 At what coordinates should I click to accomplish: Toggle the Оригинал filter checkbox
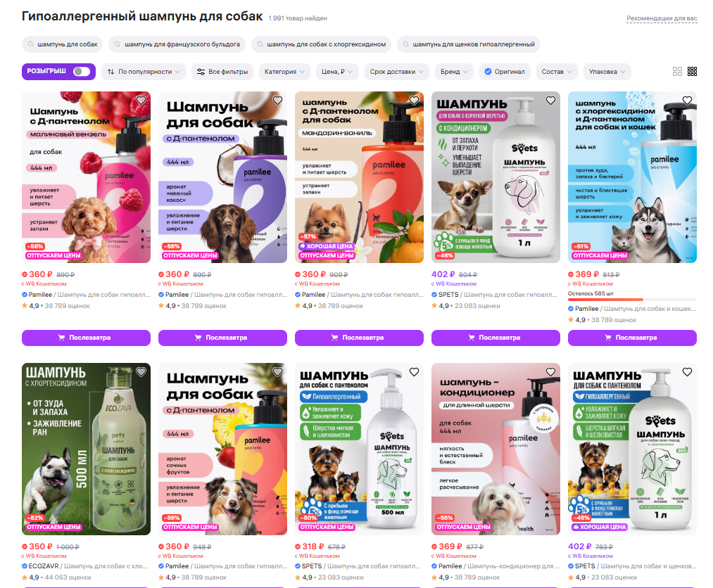click(488, 71)
